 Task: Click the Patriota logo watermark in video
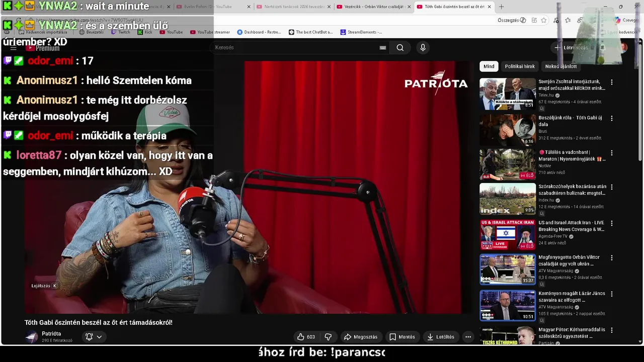436,82
